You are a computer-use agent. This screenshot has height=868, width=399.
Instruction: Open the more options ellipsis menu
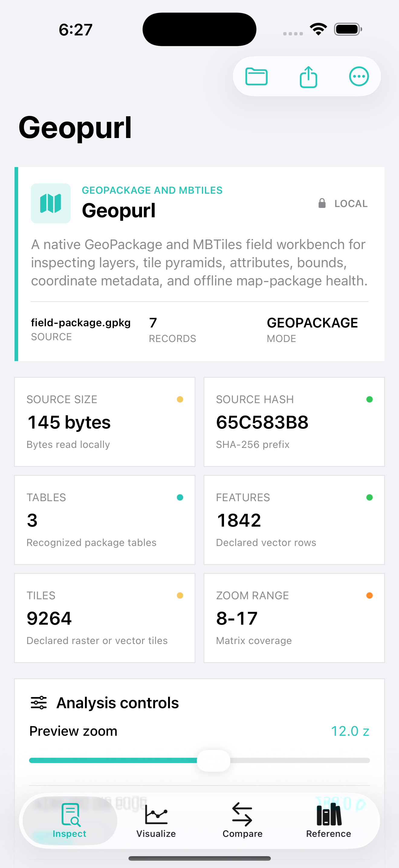pyautogui.click(x=359, y=77)
